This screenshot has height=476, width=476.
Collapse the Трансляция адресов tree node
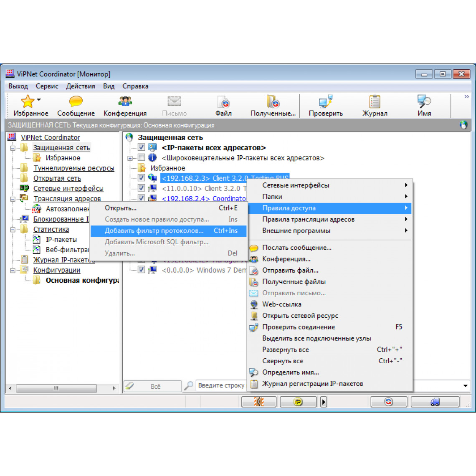[x=13, y=199]
